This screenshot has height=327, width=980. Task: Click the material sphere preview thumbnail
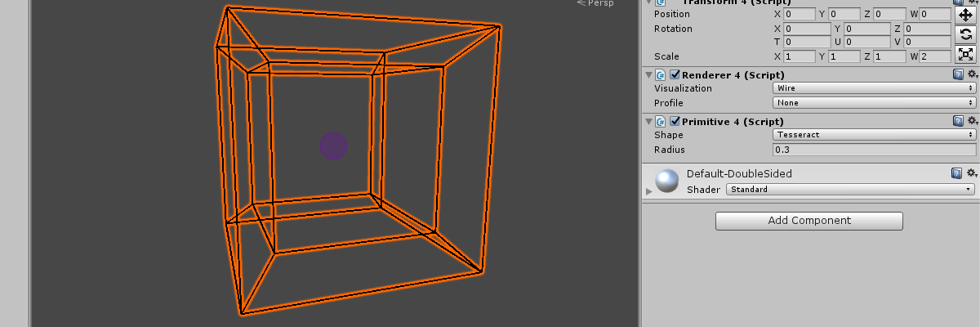[668, 181]
